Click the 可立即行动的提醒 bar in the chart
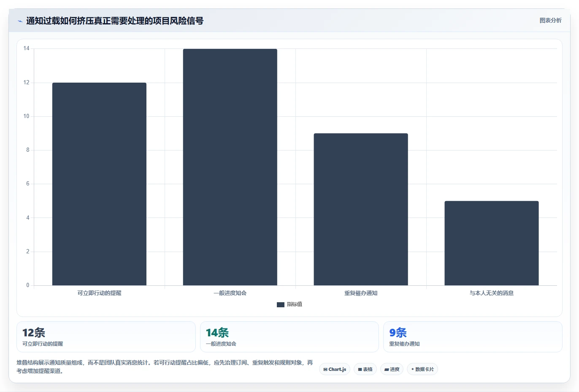 click(x=99, y=184)
